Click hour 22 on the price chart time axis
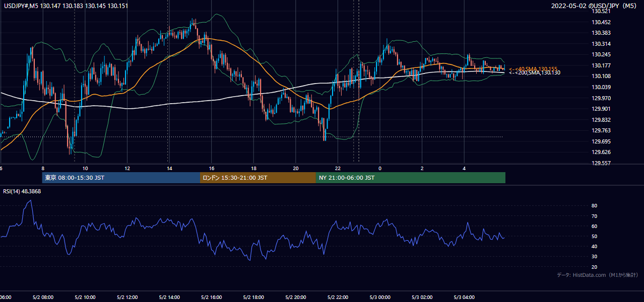The height and width of the screenshot is (302, 644). pyautogui.click(x=338, y=168)
